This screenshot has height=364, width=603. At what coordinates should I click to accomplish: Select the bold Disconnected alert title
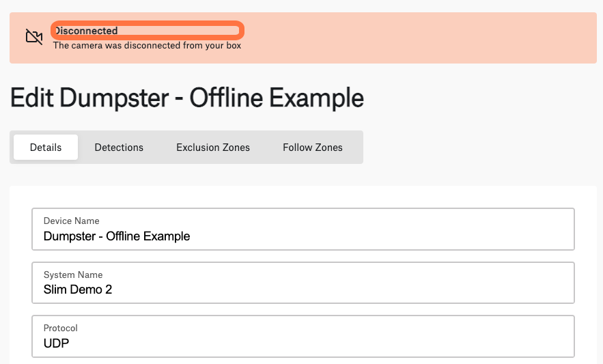pos(86,31)
